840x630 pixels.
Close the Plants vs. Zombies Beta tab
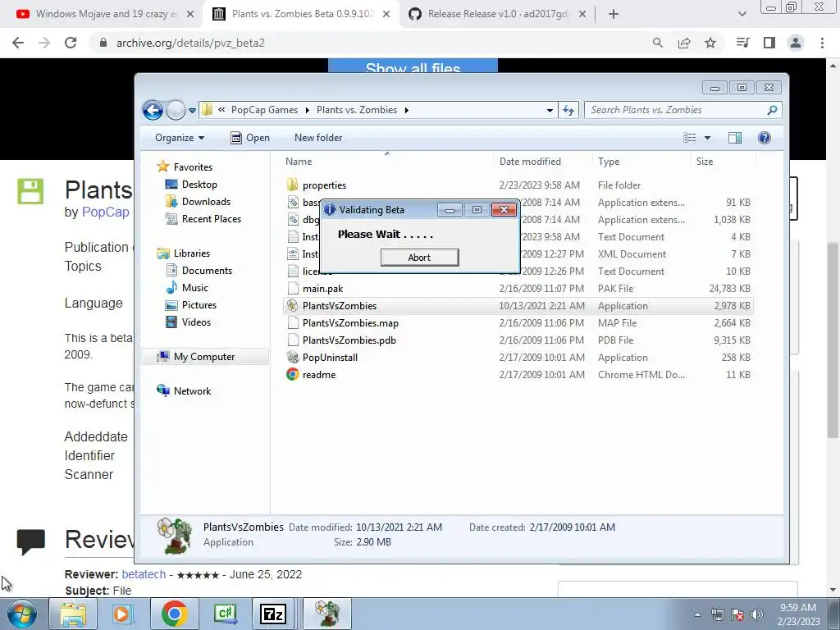click(386, 14)
